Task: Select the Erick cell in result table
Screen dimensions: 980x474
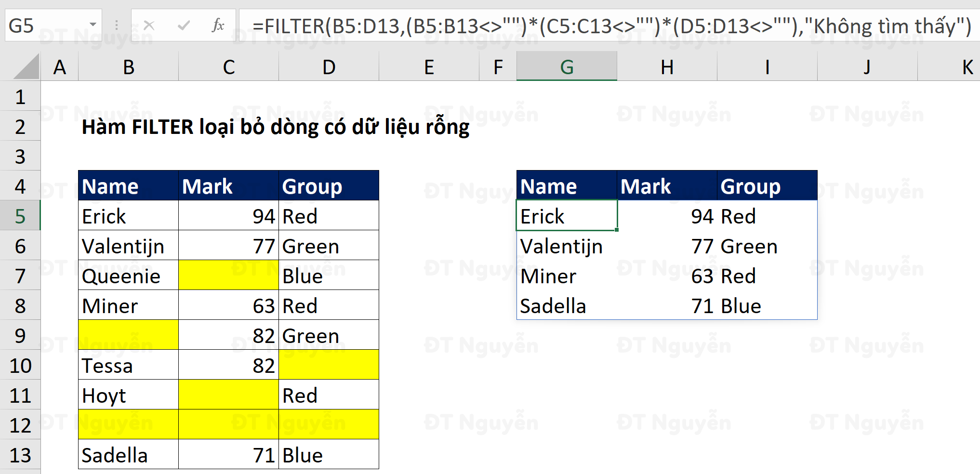Action: pos(567,216)
